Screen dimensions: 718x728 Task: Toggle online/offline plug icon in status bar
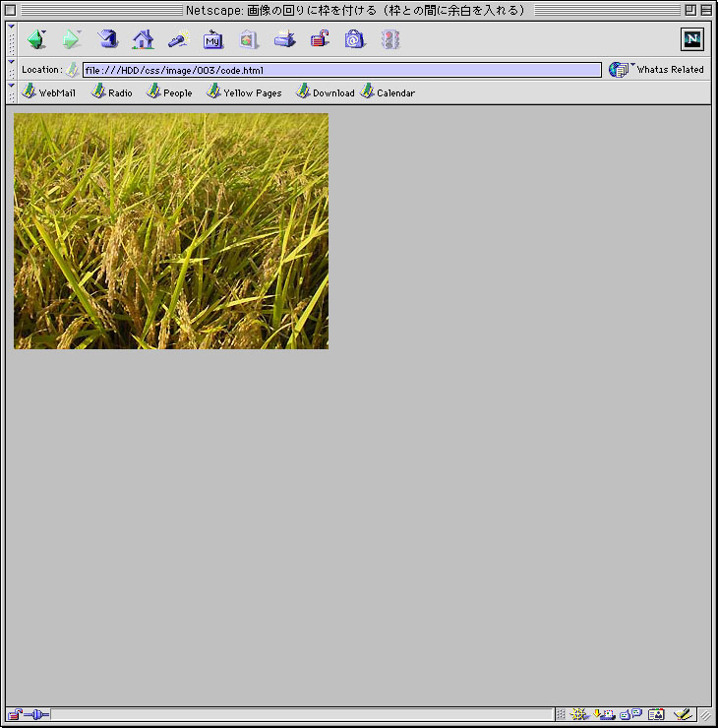(x=36, y=714)
